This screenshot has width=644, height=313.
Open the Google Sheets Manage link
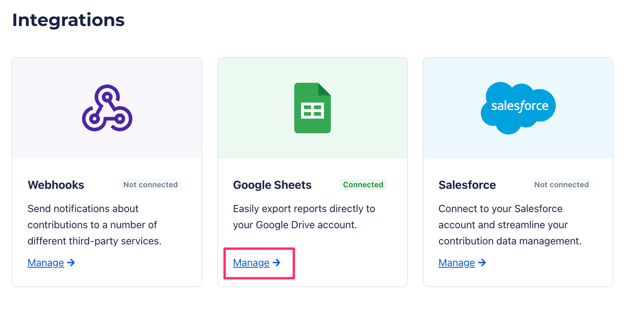point(251,263)
